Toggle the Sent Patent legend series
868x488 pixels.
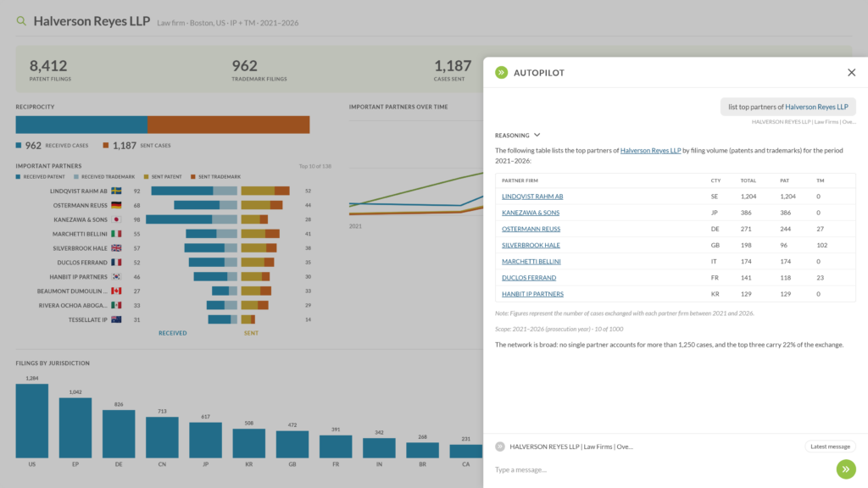pos(163,177)
